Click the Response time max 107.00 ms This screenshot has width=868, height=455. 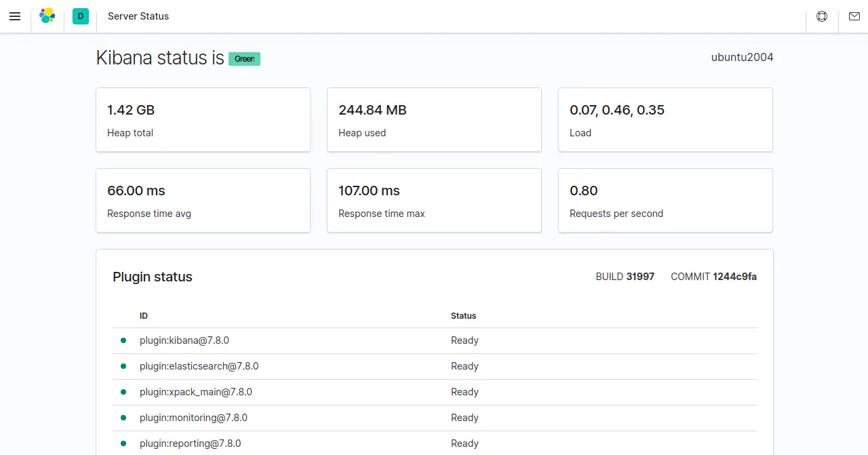click(x=369, y=191)
